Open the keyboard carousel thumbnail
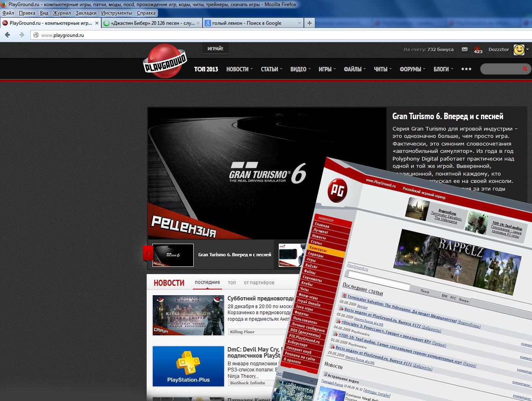Image resolution: width=532 pixels, height=401 pixels. tap(292, 255)
